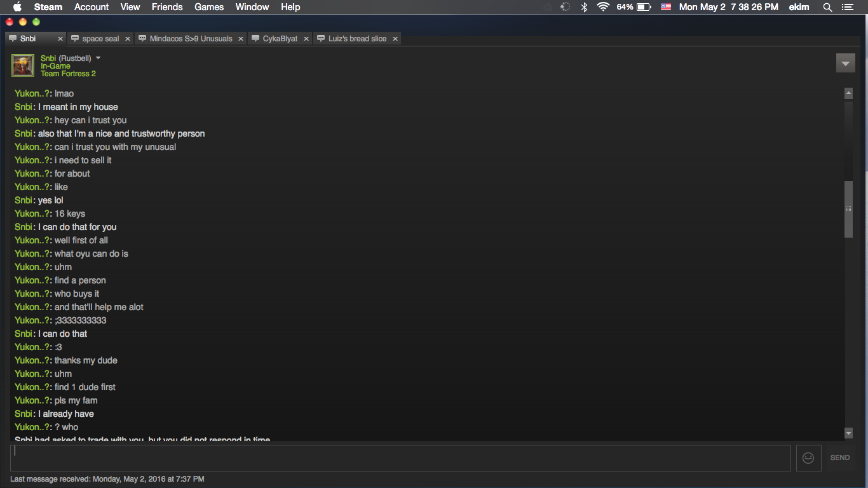Click the chat scrollbar down arrow
This screenshot has width=868, height=488.
pos(848,433)
